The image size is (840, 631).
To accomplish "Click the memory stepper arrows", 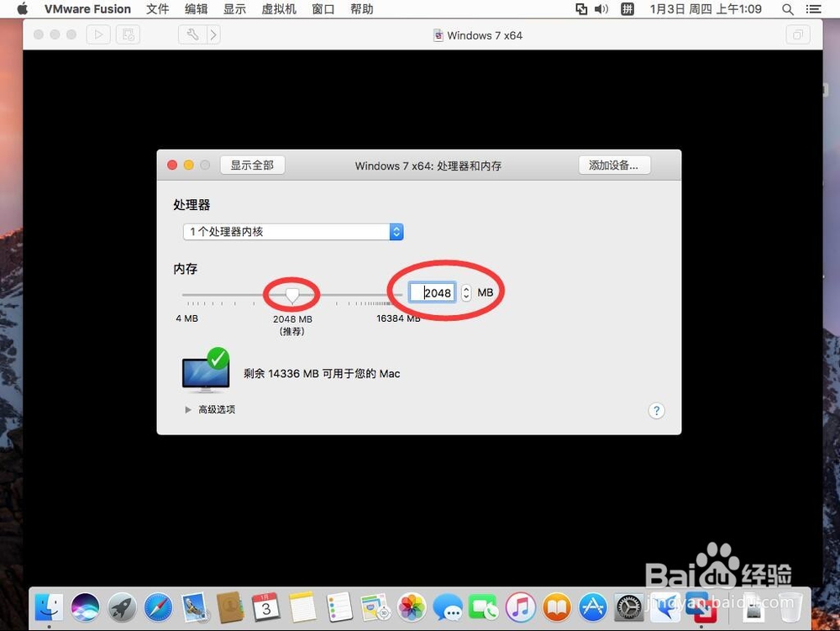I will pos(466,292).
